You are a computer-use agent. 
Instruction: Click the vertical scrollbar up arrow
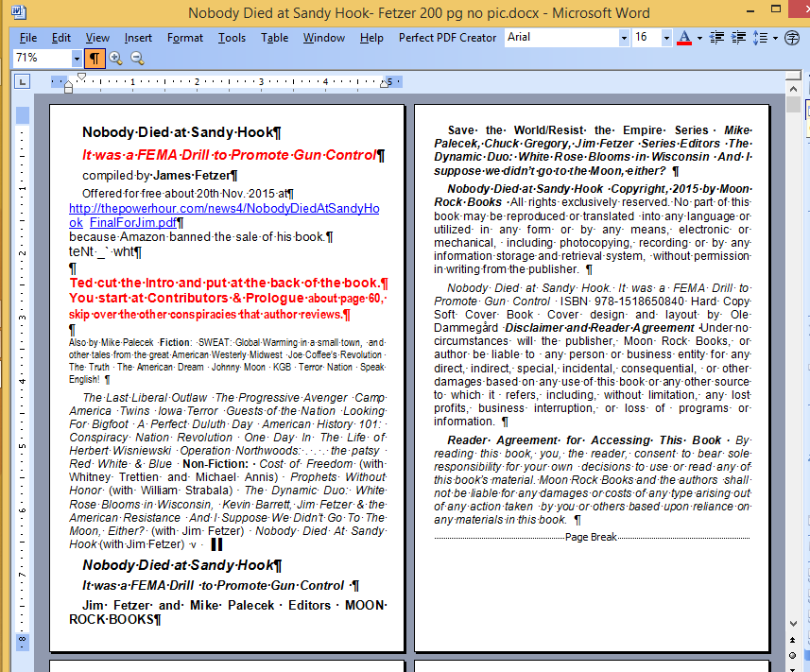click(x=794, y=89)
